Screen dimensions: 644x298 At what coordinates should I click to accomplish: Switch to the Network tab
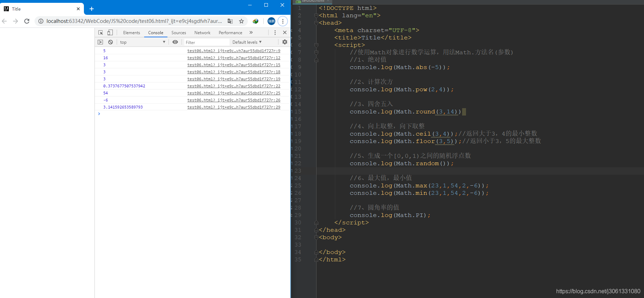point(202,33)
